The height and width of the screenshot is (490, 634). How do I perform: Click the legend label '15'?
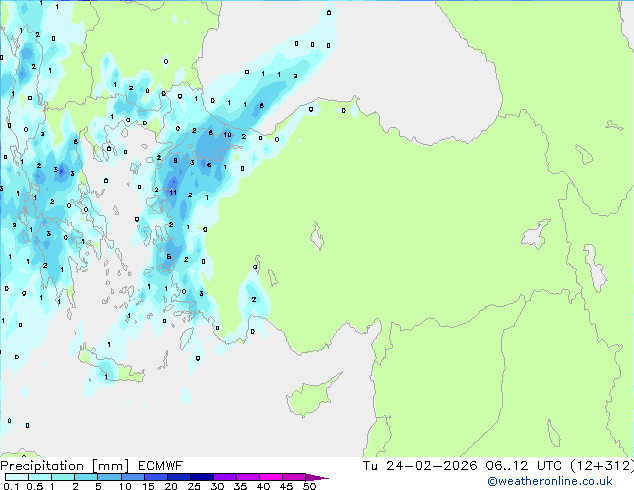click(x=148, y=486)
